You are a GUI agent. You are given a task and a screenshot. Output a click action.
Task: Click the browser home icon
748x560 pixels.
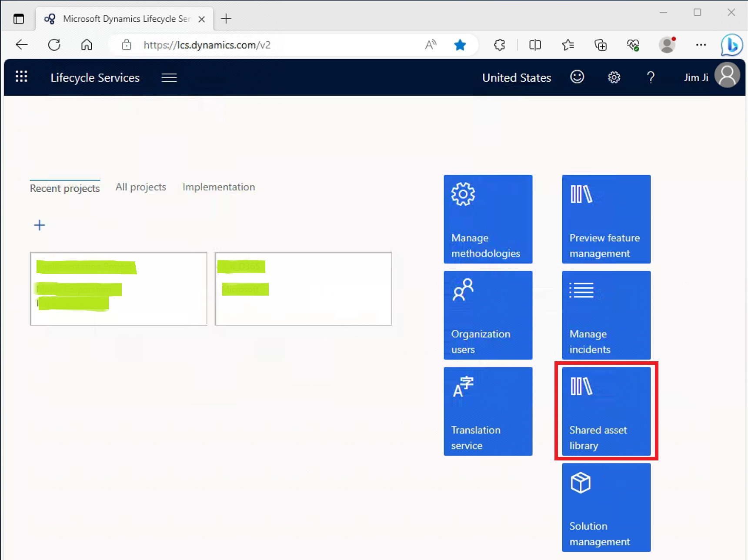[x=87, y=44]
